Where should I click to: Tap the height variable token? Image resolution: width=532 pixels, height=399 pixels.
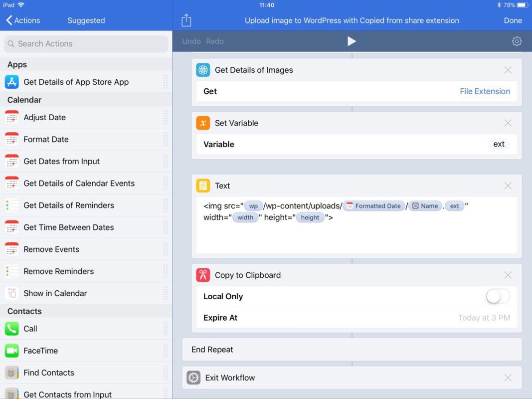pos(310,217)
